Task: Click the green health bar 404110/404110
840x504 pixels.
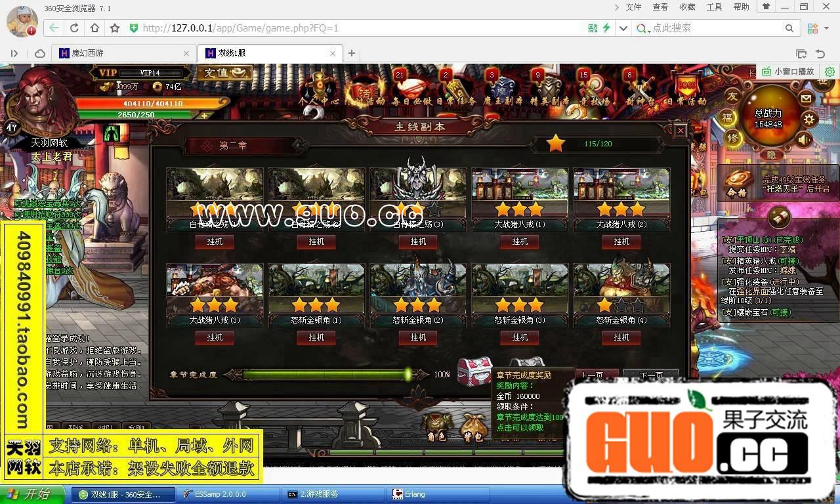Action: click(x=152, y=104)
